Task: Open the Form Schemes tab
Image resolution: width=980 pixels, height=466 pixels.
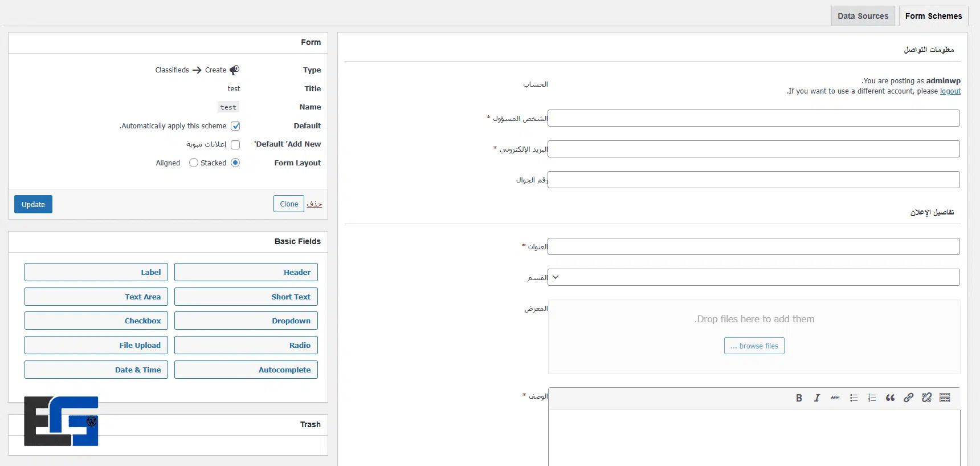Action: pyautogui.click(x=933, y=16)
